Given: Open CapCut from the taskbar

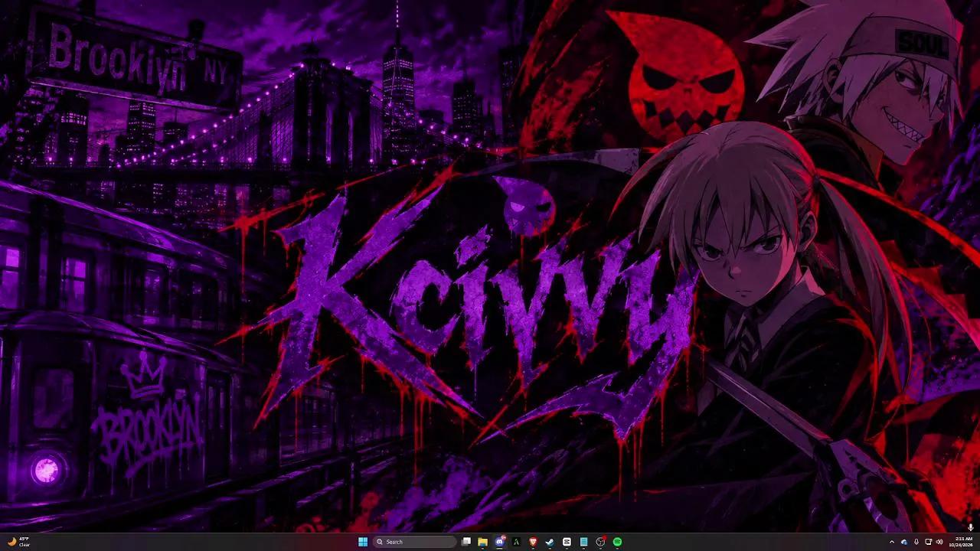Looking at the screenshot, I should 567,542.
